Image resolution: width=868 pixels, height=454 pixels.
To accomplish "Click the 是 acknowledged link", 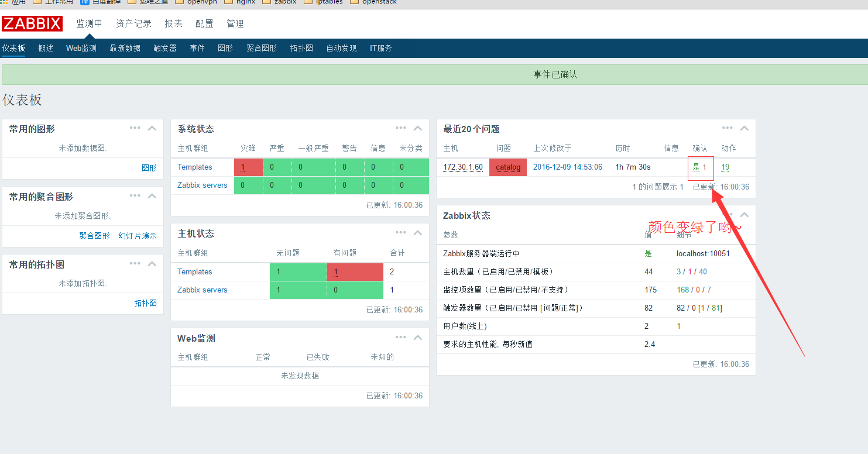I will click(697, 167).
